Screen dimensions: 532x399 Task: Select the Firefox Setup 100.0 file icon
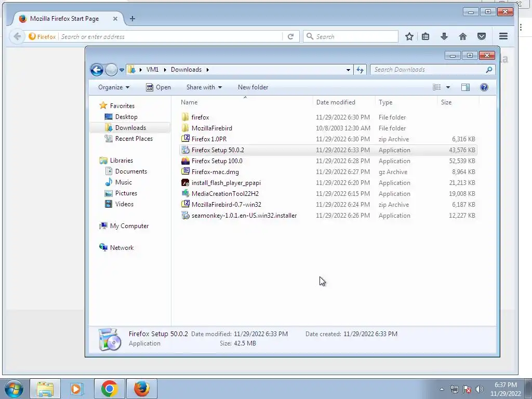tap(185, 161)
